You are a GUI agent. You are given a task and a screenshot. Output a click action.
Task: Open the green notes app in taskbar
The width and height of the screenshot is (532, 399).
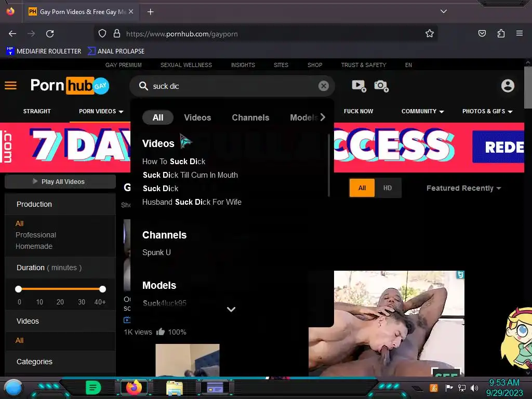(93, 388)
